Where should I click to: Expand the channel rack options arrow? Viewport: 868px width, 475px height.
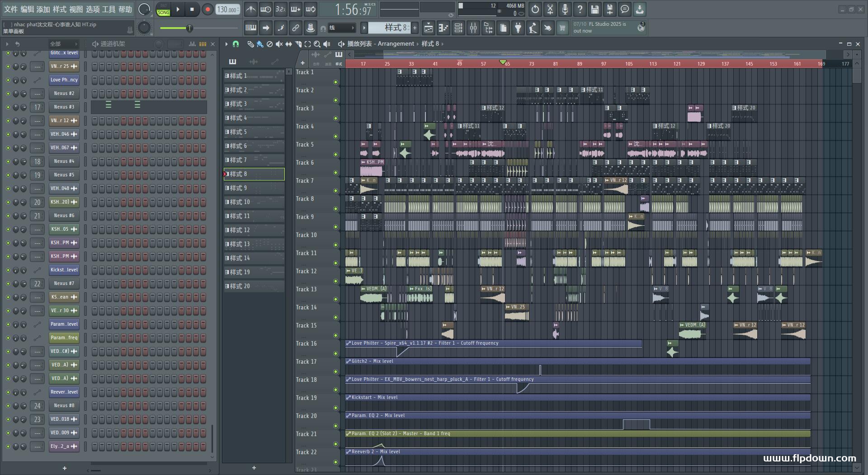coord(7,44)
